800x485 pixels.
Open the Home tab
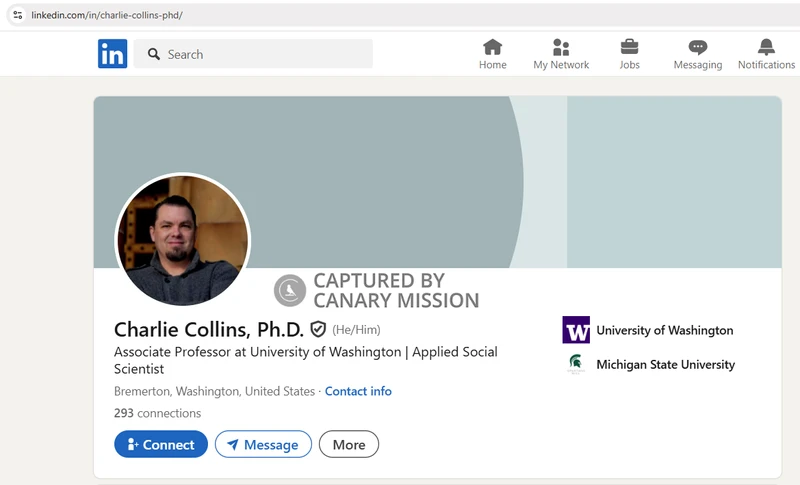pos(492,54)
